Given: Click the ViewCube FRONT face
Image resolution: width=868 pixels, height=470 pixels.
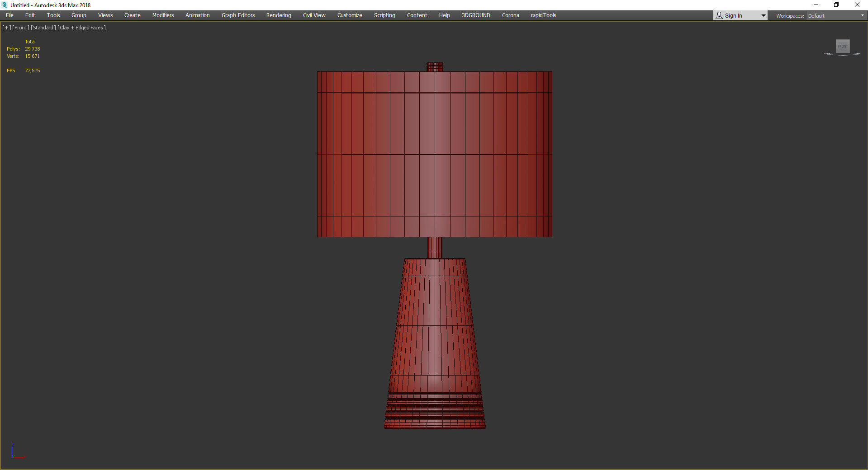Looking at the screenshot, I should point(843,46).
